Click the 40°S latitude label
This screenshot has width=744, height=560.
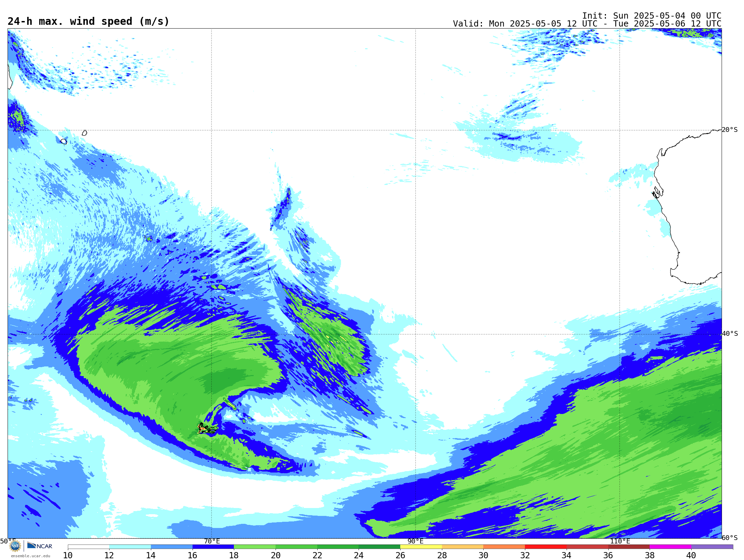(x=730, y=334)
